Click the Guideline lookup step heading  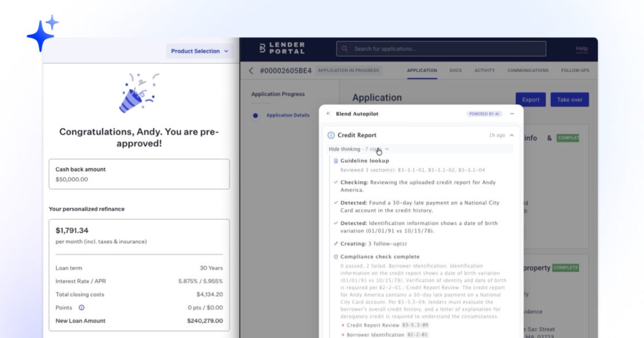(365, 161)
